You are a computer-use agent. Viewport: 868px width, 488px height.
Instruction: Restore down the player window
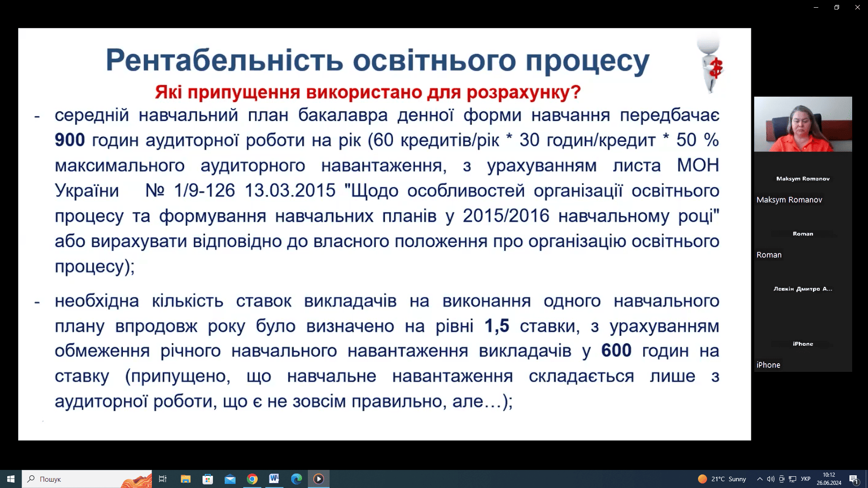pyautogui.click(x=837, y=7)
